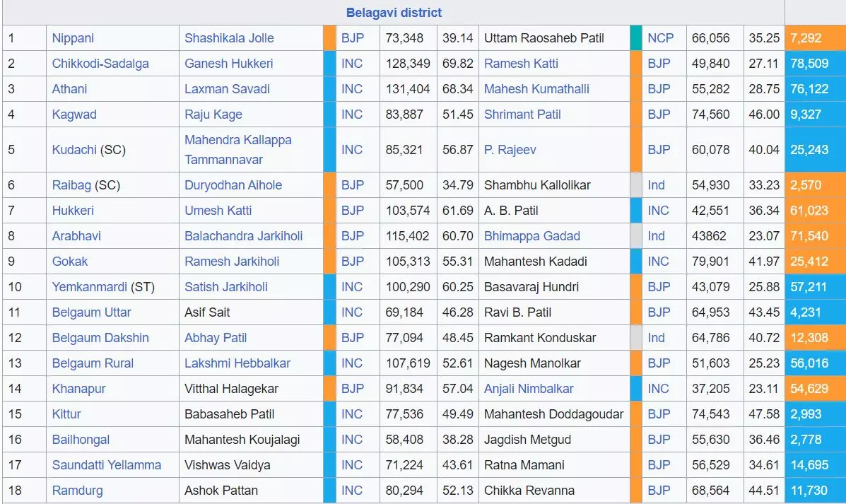
Task: Open P. Rajeev's page
Action: (510, 149)
